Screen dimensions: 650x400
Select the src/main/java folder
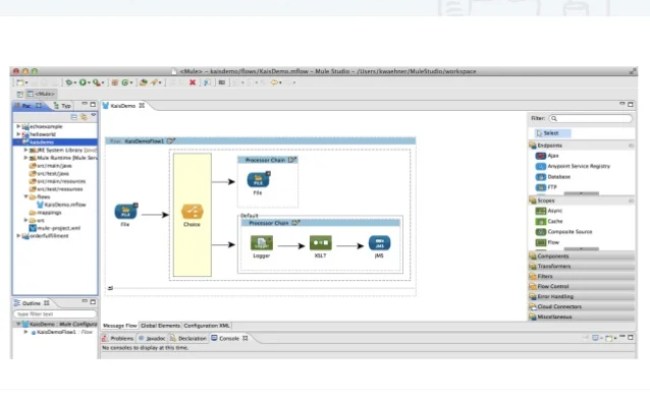click(x=50, y=165)
